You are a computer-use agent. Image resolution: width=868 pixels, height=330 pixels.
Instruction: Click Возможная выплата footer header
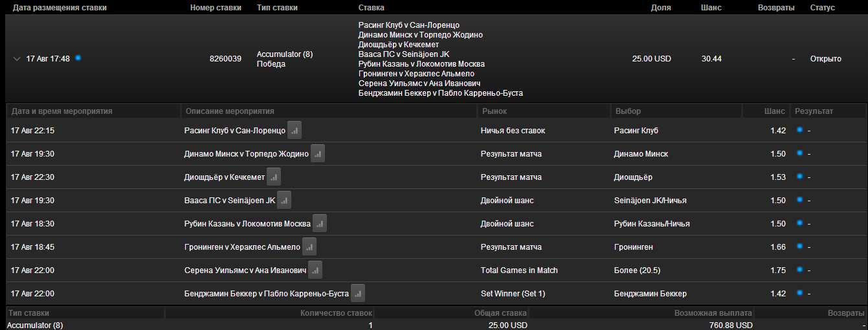tap(713, 313)
